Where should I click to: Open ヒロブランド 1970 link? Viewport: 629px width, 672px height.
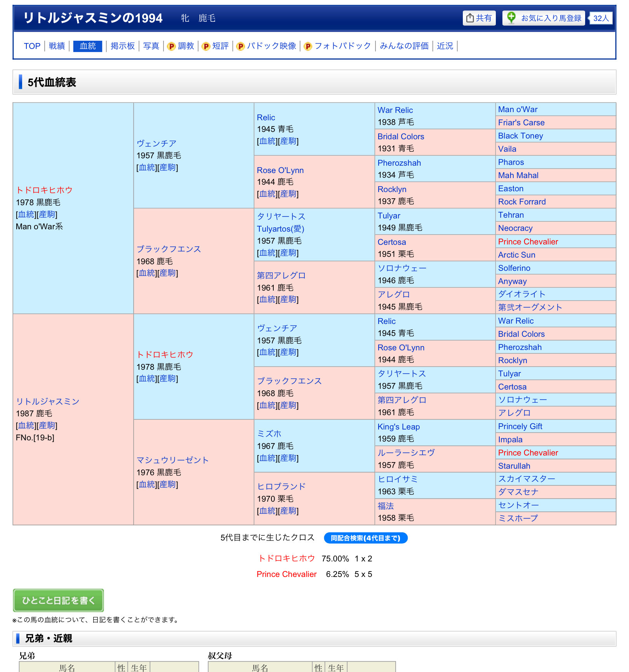(281, 487)
